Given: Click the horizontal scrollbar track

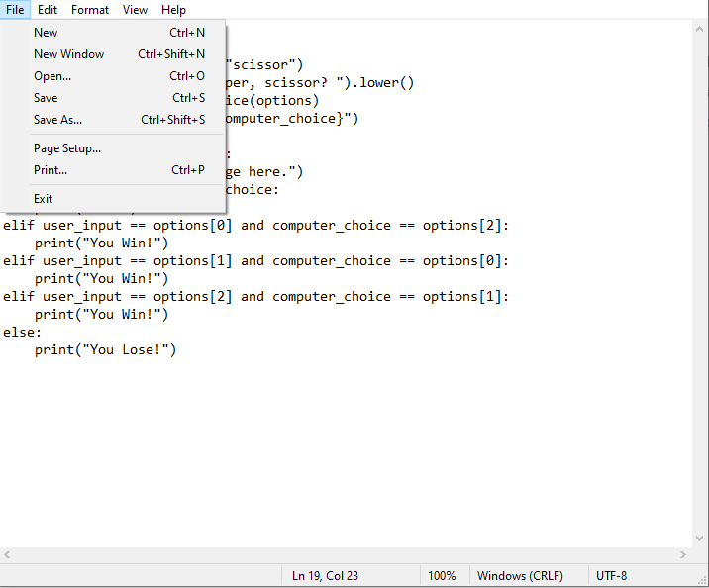Looking at the screenshot, I should coord(345,554).
